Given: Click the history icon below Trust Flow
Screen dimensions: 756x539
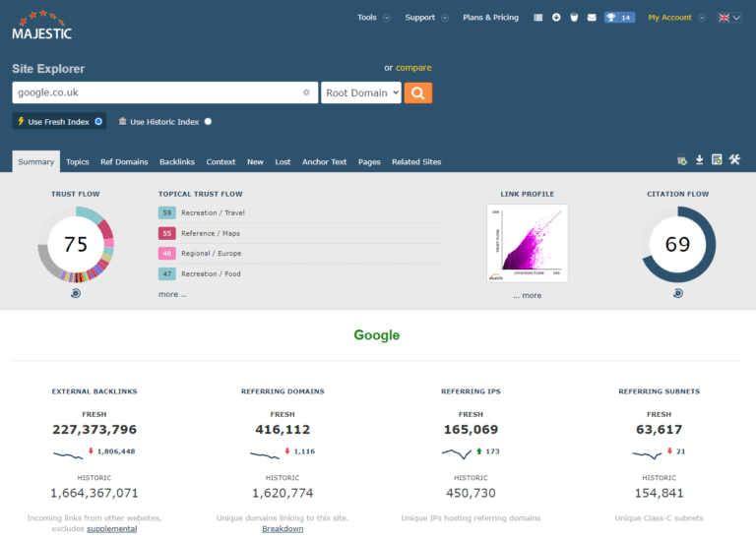Looking at the screenshot, I should 76,293.
